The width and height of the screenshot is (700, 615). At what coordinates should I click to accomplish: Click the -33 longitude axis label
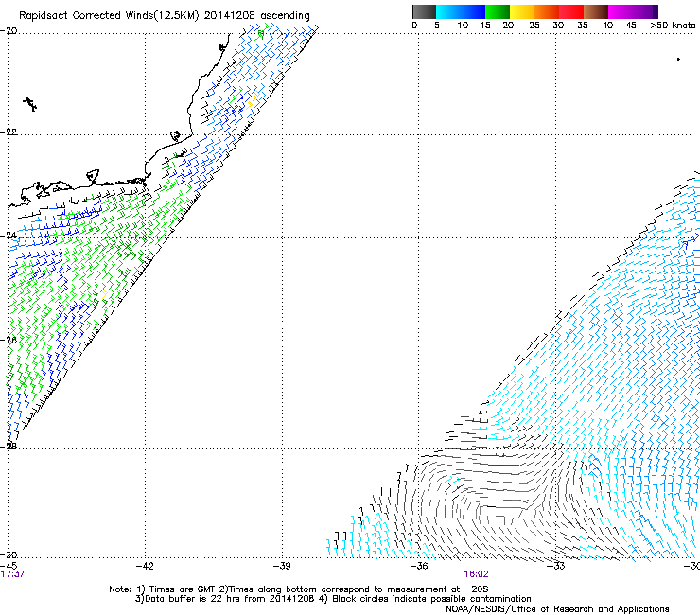[556, 566]
